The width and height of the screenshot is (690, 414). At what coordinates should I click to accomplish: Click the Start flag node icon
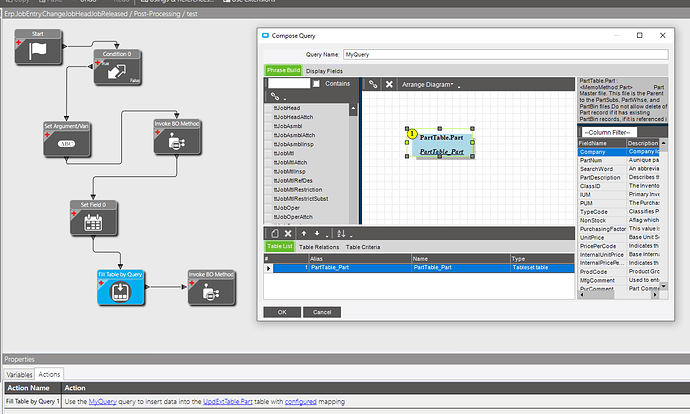point(40,50)
